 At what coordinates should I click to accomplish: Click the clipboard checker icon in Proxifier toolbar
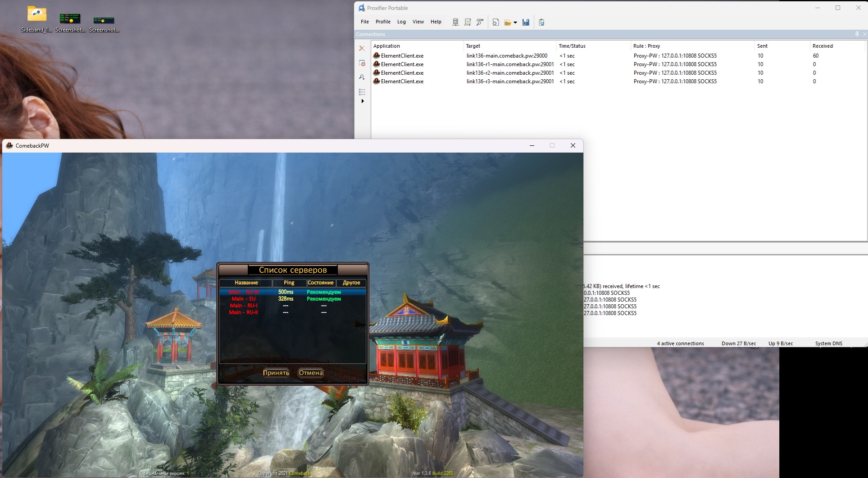point(541,22)
